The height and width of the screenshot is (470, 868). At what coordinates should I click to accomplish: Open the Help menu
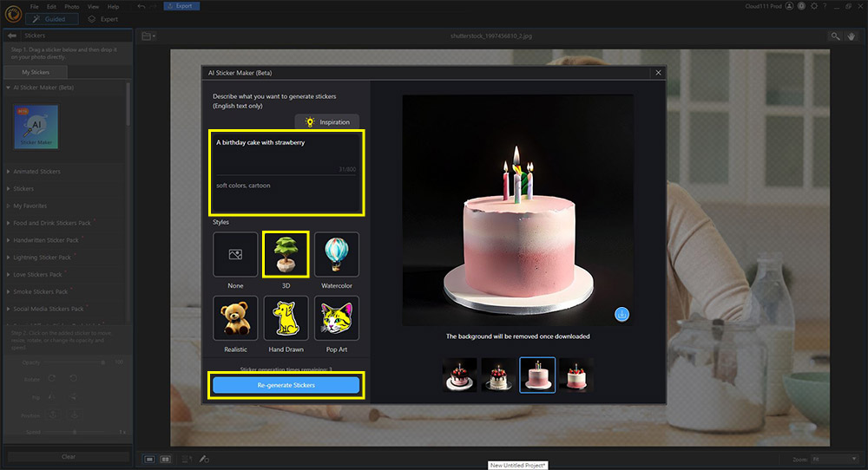point(113,7)
